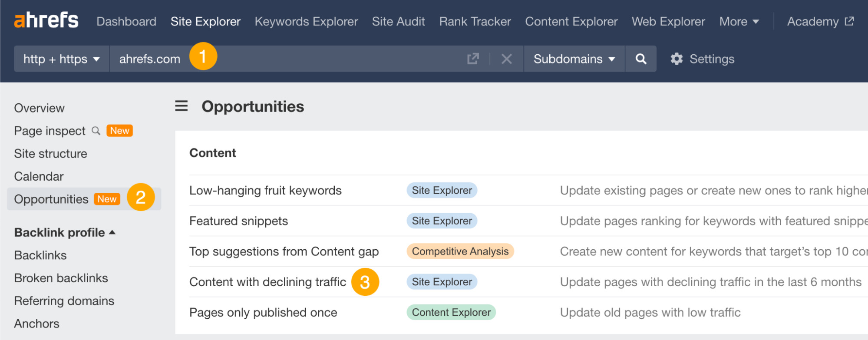The image size is (868, 340).
Task: Click the Ahrefs logo
Action: pyautogui.click(x=46, y=20)
